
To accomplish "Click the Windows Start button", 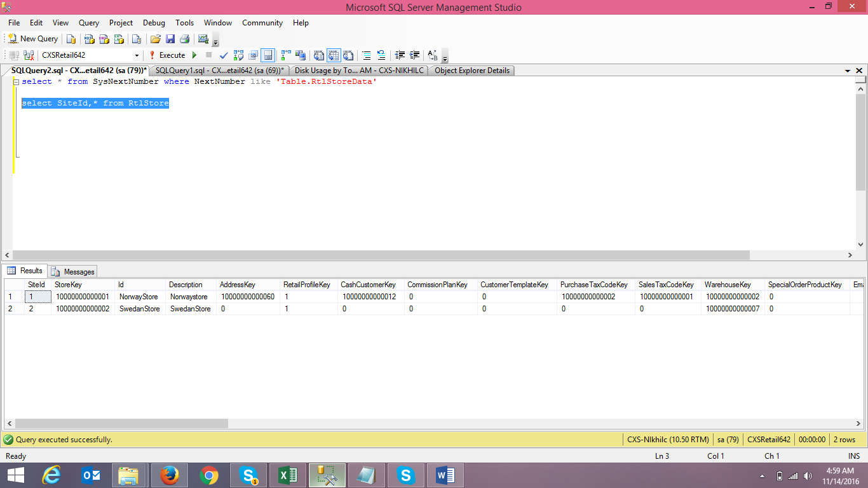I will click(16, 475).
